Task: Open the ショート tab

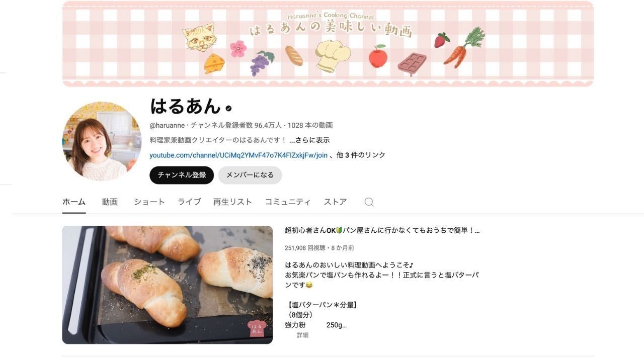Action: click(149, 202)
